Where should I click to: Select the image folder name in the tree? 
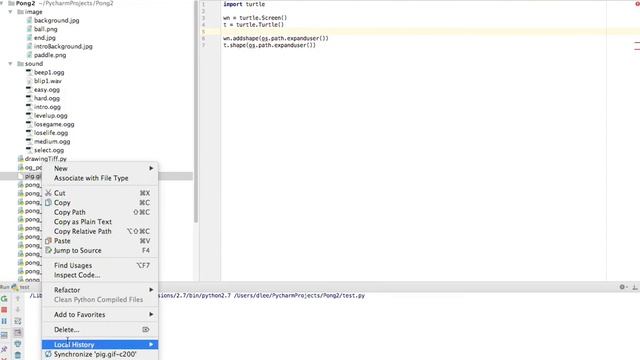(x=33, y=12)
